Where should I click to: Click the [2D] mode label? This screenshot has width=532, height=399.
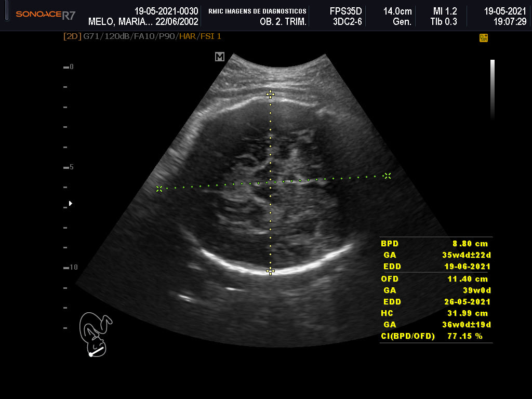coord(72,36)
